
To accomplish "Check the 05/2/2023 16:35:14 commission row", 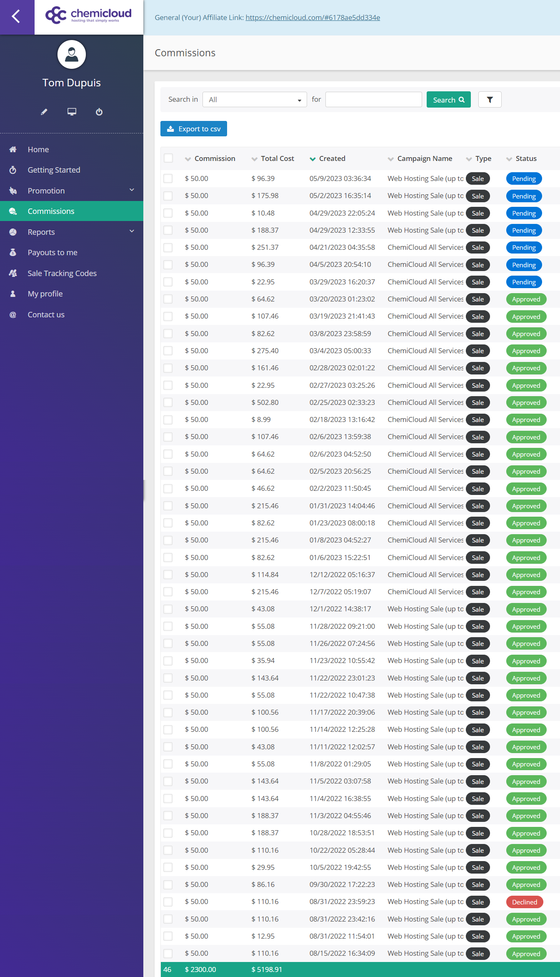I will click(168, 196).
